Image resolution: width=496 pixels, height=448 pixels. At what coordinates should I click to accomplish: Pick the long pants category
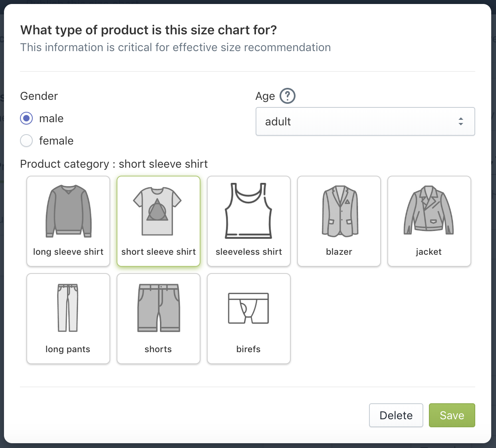coord(68,318)
